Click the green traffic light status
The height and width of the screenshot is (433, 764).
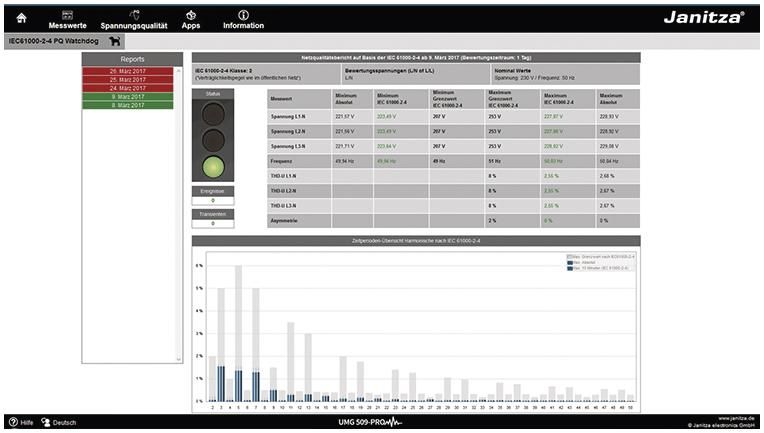pos(211,167)
